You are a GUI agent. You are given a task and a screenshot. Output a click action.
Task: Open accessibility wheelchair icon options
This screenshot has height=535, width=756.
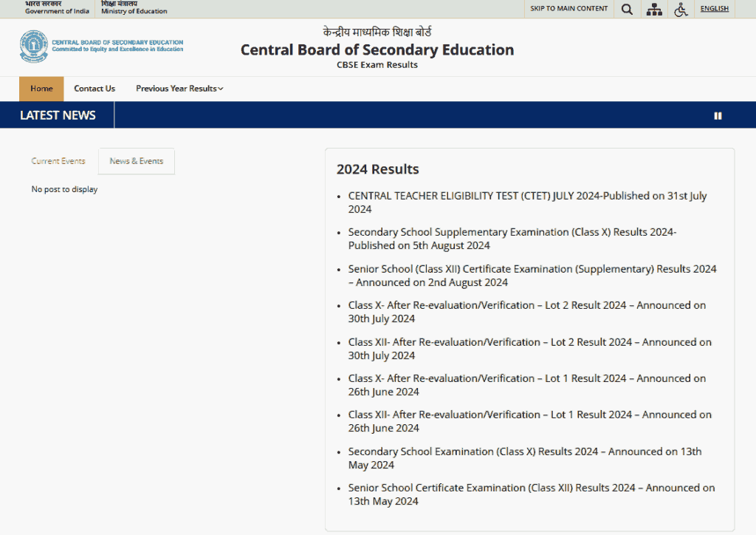[681, 9]
